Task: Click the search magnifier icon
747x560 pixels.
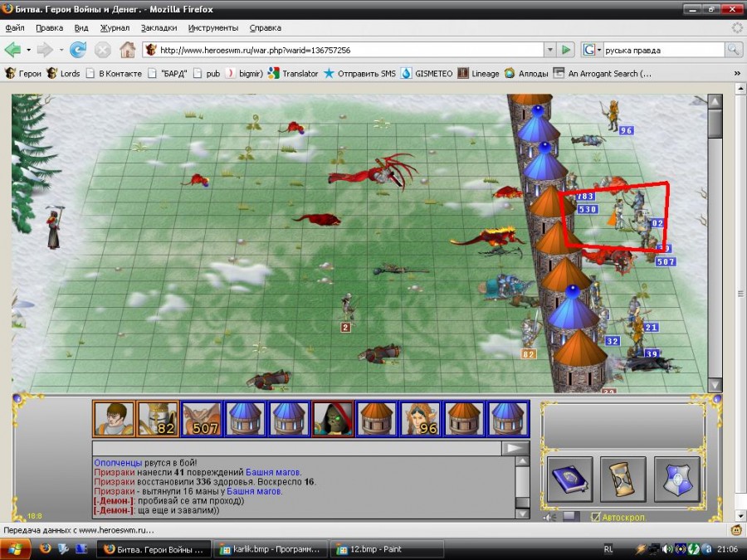Action: coord(734,50)
